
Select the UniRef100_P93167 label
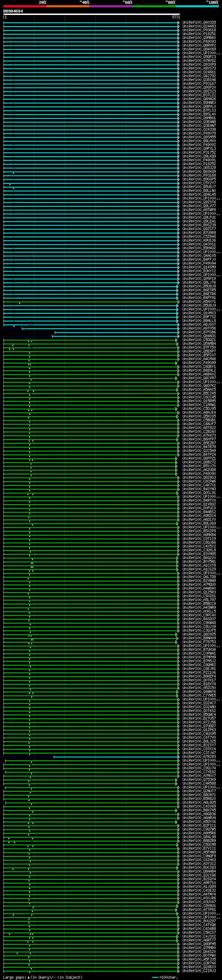[199, 83]
